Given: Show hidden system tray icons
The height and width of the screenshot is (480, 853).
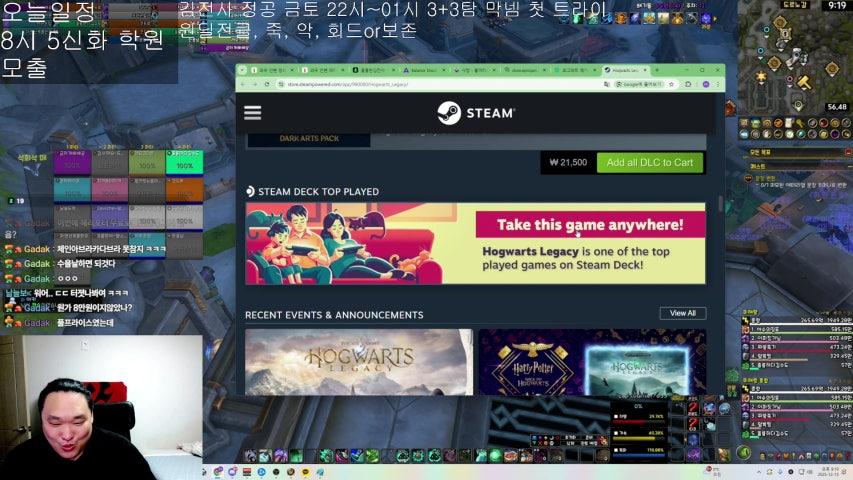Looking at the screenshot, I should [x=758, y=472].
